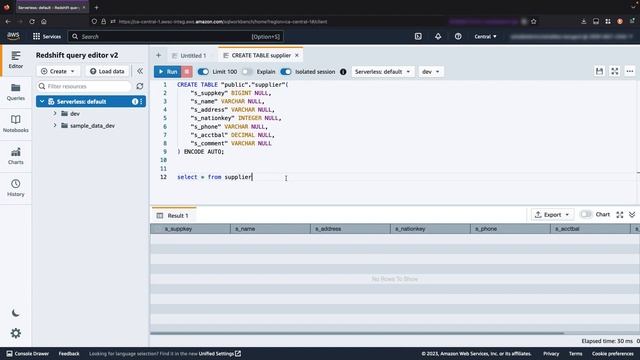This screenshot has width=640, height=360.
Task: Open the Queries sidebar view
Action: click(x=16, y=92)
